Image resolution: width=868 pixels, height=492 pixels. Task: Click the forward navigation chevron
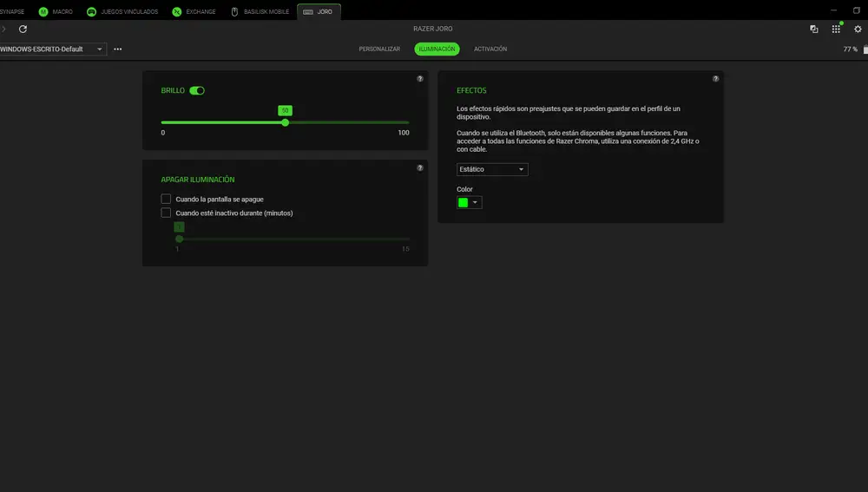3,29
